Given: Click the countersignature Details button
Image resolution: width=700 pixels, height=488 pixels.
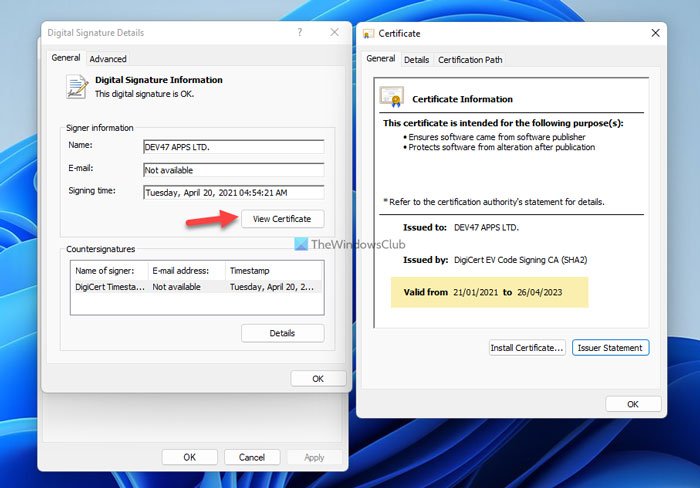Looking at the screenshot, I should 282,333.
